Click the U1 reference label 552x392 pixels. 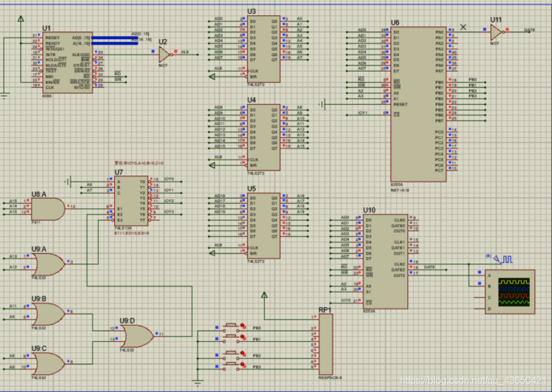(x=46, y=28)
